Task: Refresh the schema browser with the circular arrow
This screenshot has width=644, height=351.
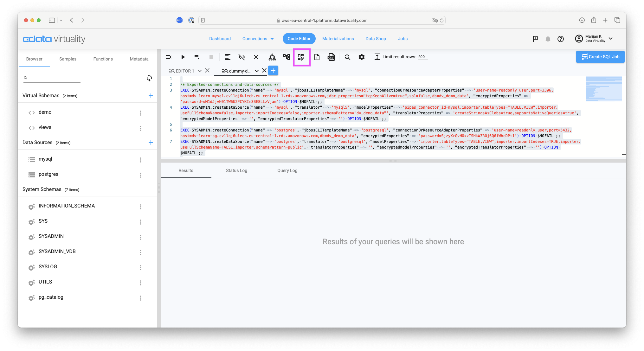Action: (149, 78)
